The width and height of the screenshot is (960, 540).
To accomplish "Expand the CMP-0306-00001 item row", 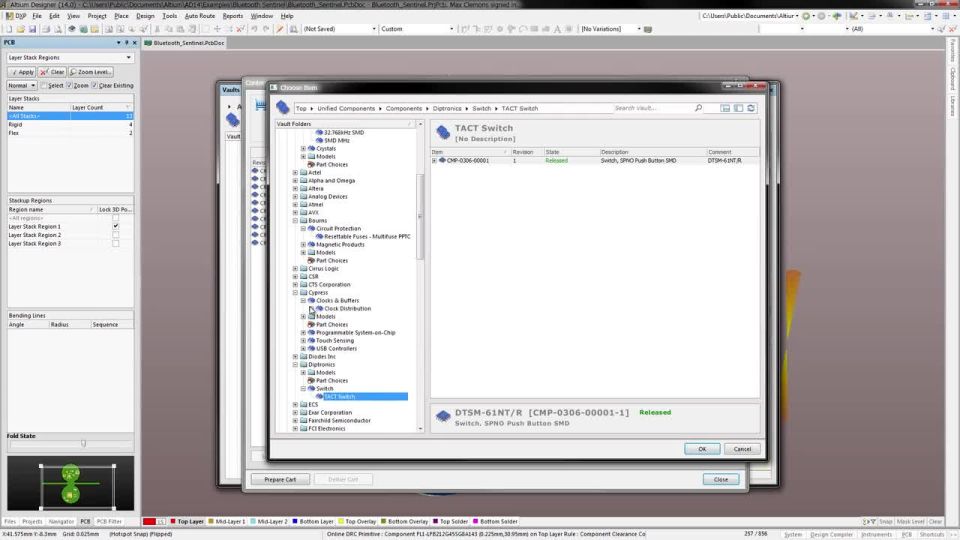I will tap(434, 160).
